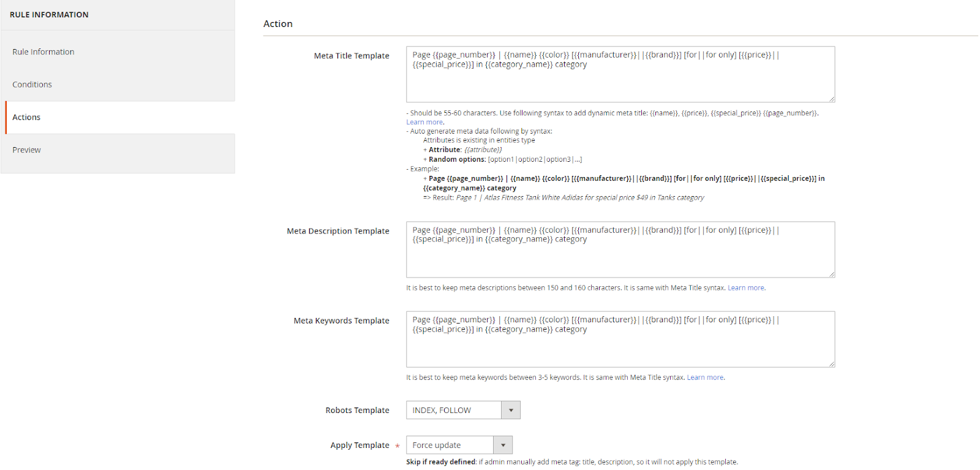Click the Apply Template field label
980x470 pixels.
click(360, 445)
